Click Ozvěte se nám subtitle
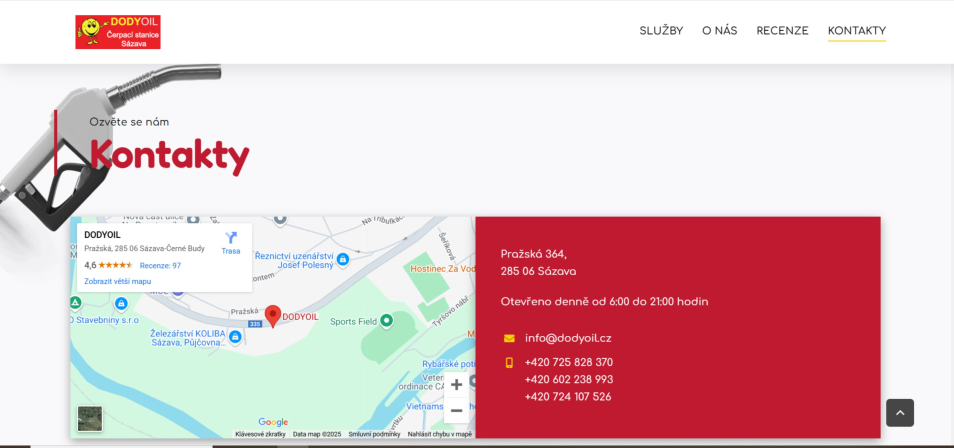This screenshot has width=954, height=448. click(x=129, y=122)
